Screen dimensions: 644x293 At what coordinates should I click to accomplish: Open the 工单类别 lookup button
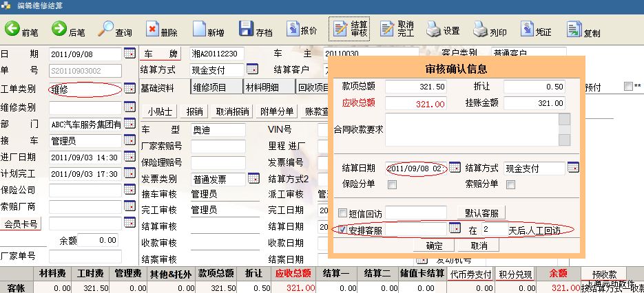point(129,89)
